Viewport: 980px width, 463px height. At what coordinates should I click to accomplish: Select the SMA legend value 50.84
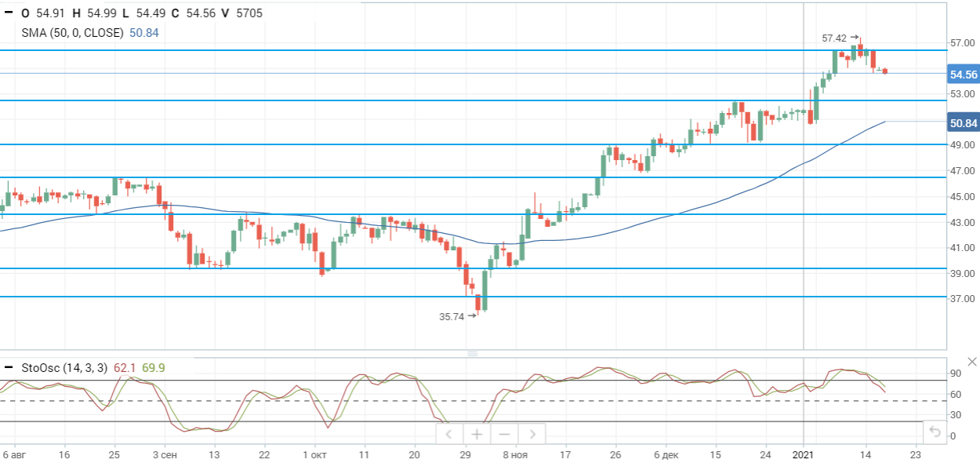click(145, 33)
